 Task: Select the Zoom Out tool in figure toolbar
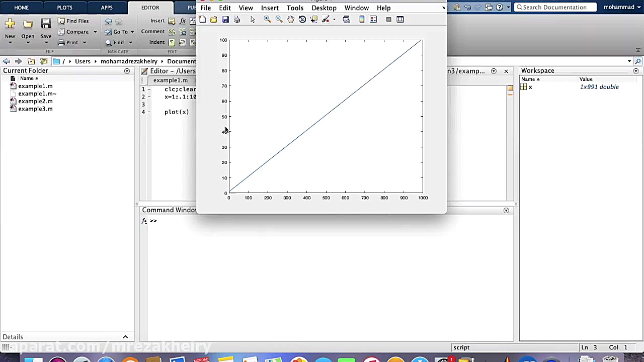pos(279,20)
